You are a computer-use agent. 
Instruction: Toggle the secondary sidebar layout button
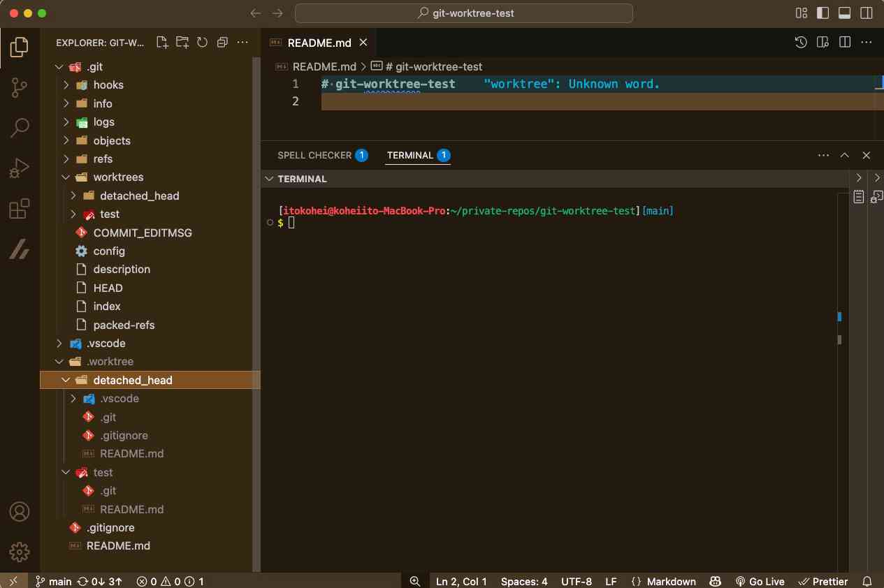point(866,13)
